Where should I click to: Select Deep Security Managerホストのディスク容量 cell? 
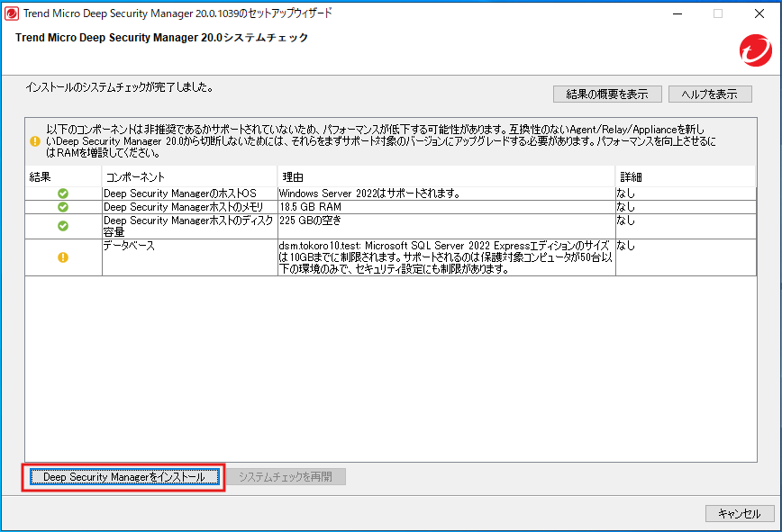click(x=189, y=226)
